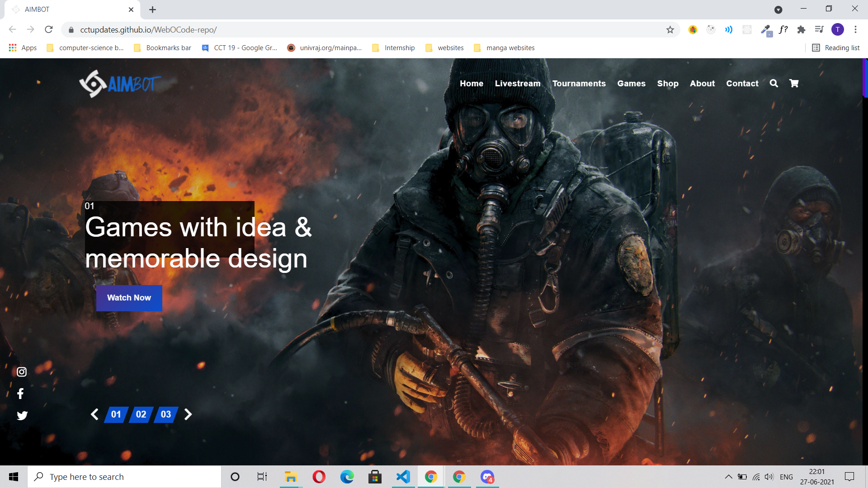The height and width of the screenshot is (488, 868).
Task: Go back in browser history
Action: tap(13, 29)
